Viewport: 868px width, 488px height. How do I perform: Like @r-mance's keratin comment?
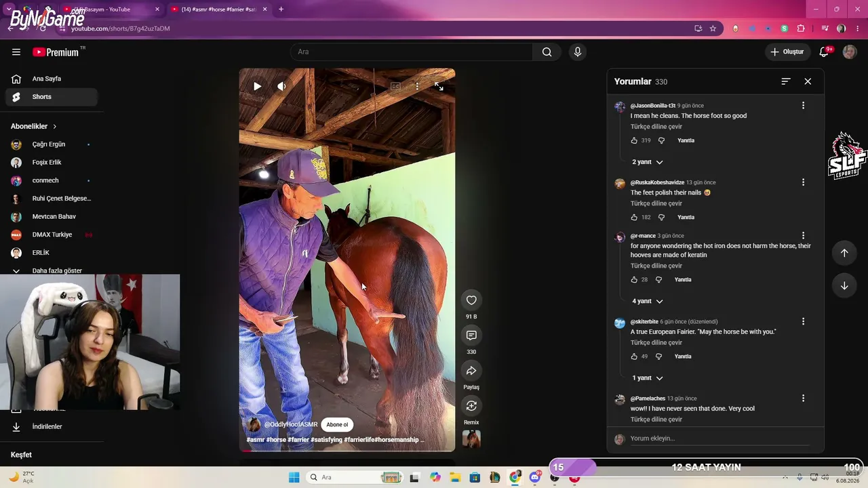click(x=634, y=280)
